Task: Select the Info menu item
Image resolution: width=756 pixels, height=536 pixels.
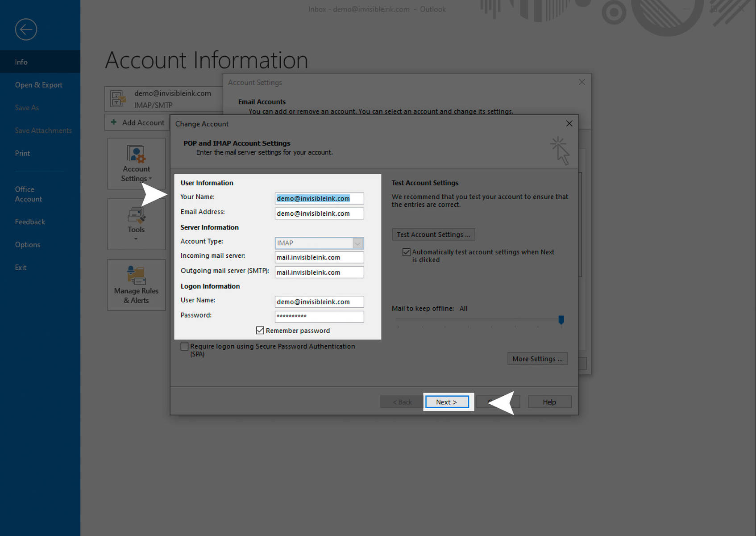Action: 40,62
